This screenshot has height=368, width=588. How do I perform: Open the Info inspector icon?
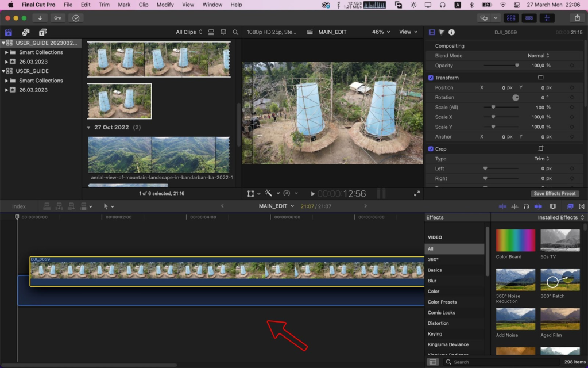click(451, 32)
